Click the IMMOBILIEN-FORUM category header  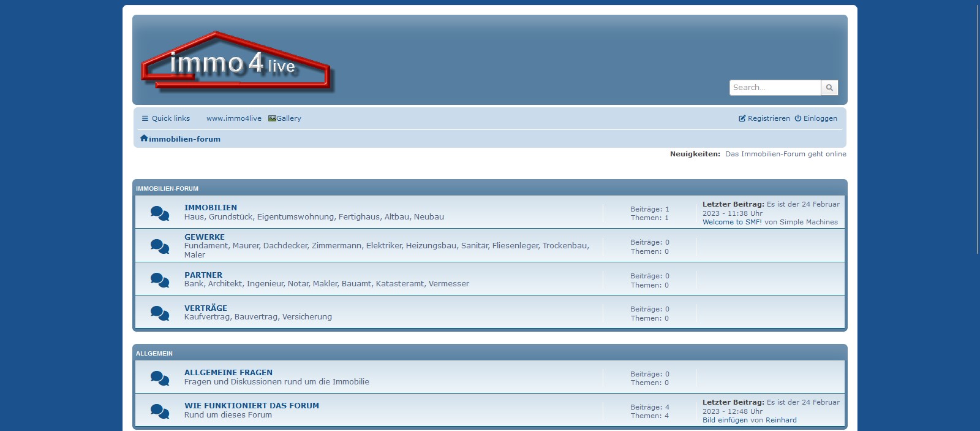tap(167, 189)
